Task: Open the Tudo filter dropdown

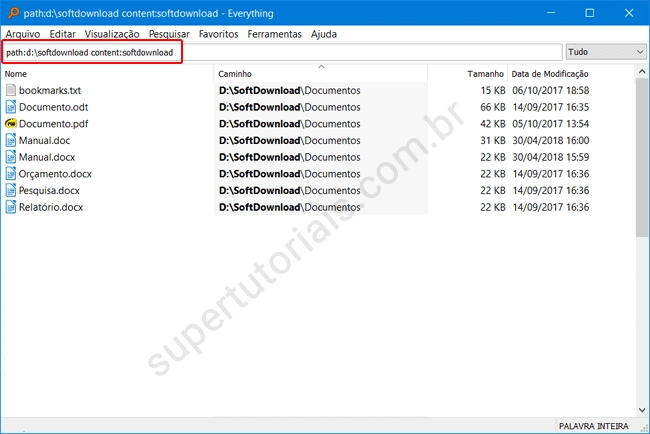Action: 604,52
